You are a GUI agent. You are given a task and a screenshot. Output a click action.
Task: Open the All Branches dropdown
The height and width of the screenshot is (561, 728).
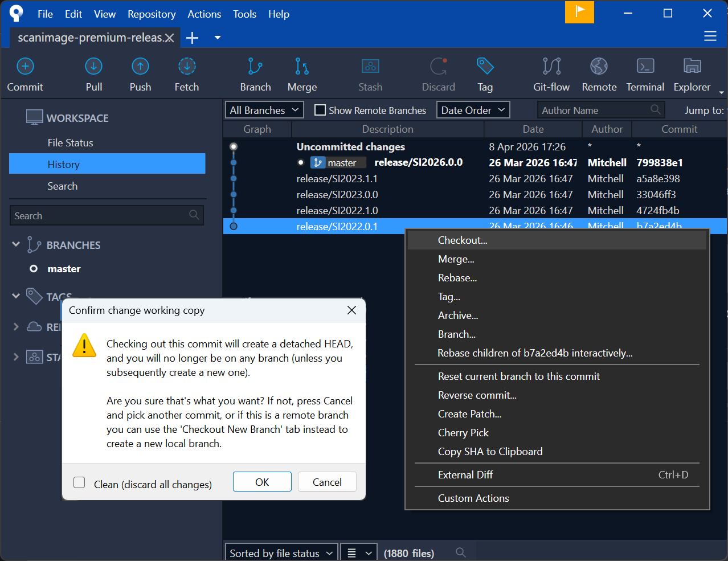264,110
